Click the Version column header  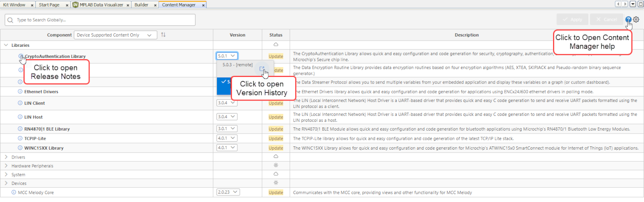click(x=237, y=35)
